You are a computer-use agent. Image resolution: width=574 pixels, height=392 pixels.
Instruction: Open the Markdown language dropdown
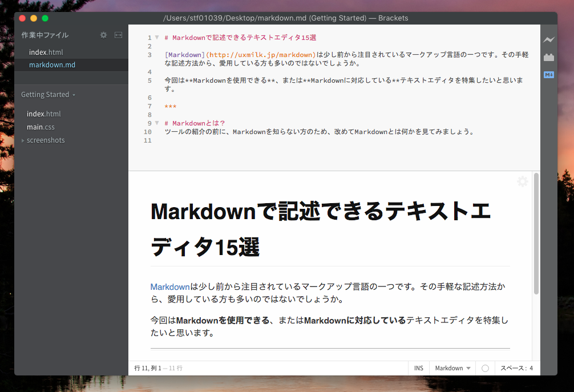[452, 368]
